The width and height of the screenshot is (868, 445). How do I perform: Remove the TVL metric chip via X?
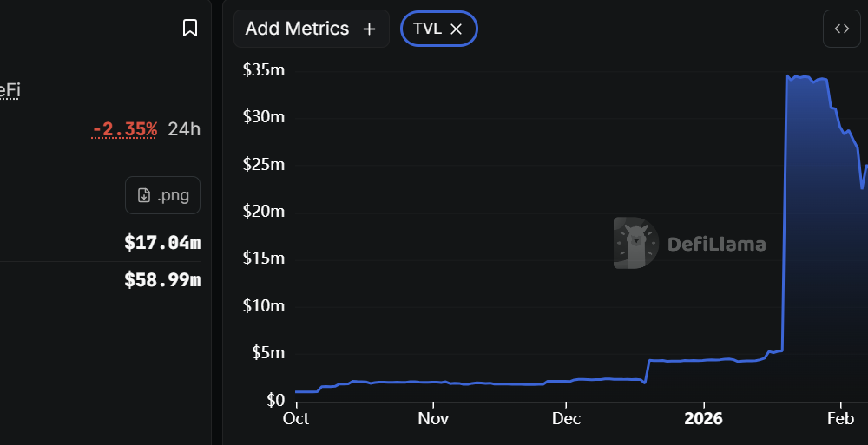[457, 29]
